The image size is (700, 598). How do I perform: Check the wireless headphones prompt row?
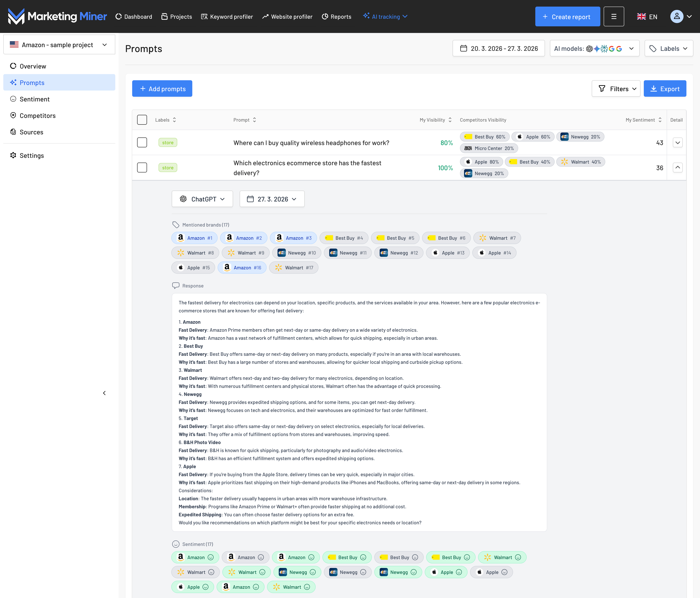pyautogui.click(x=142, y=142)
